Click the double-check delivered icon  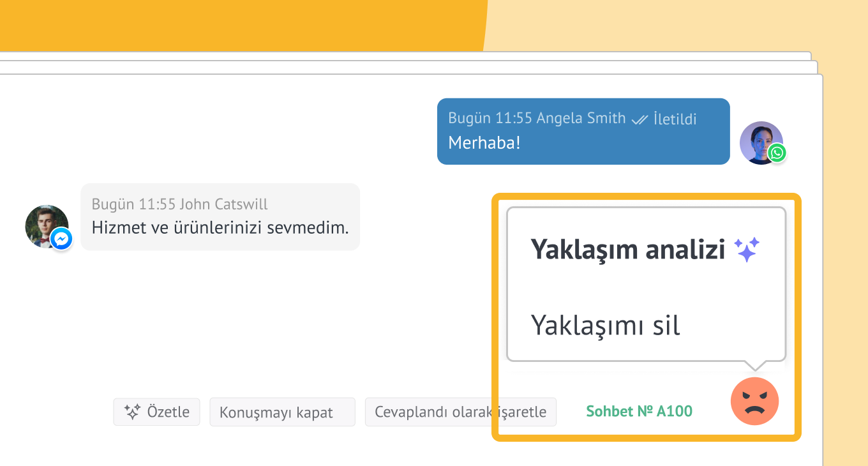pyautogui.click(x=640, y=119)
